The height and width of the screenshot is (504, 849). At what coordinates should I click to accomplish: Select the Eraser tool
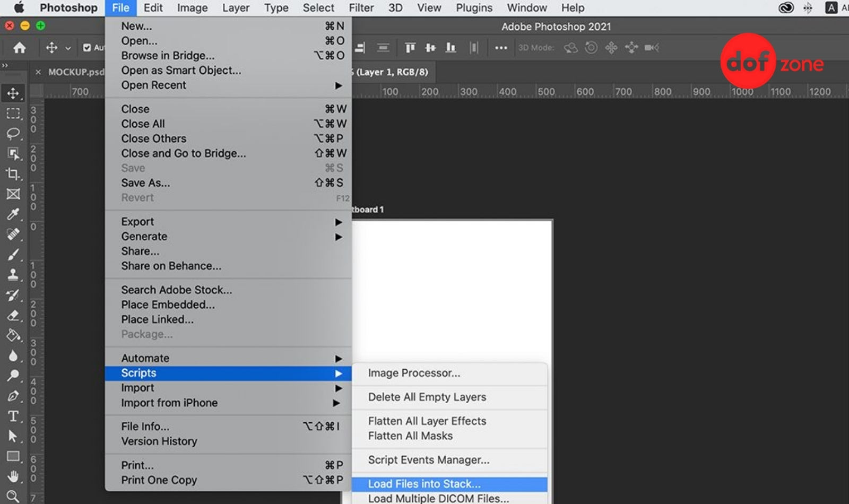tap(13, 315)
